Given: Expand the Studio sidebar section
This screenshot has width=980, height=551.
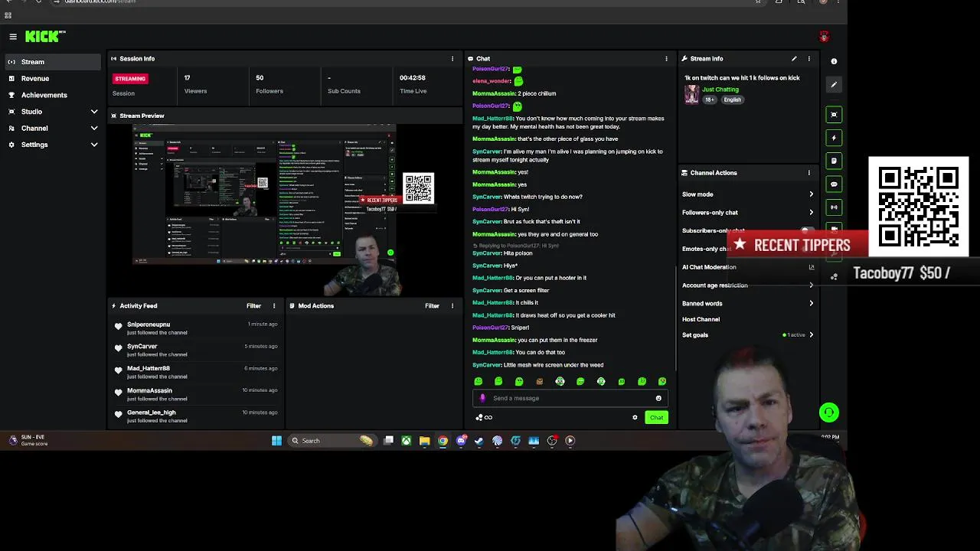Looking at the screenshot, I should [94, 112].
